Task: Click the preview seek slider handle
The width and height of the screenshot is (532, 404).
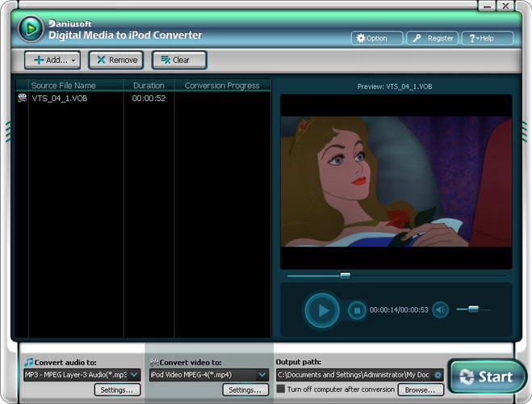Action: (345, 276)
